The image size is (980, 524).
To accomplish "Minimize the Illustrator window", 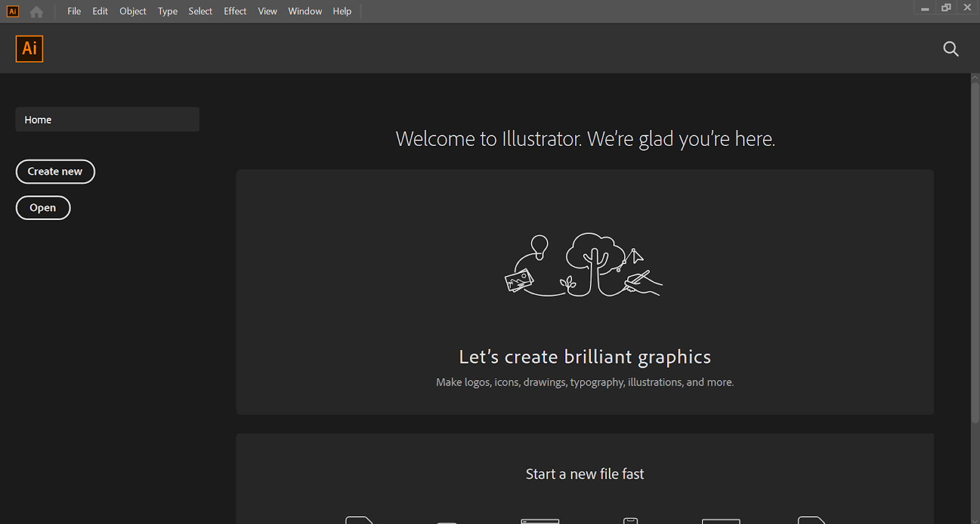I will pyautogui.click(x=925, y=9).
